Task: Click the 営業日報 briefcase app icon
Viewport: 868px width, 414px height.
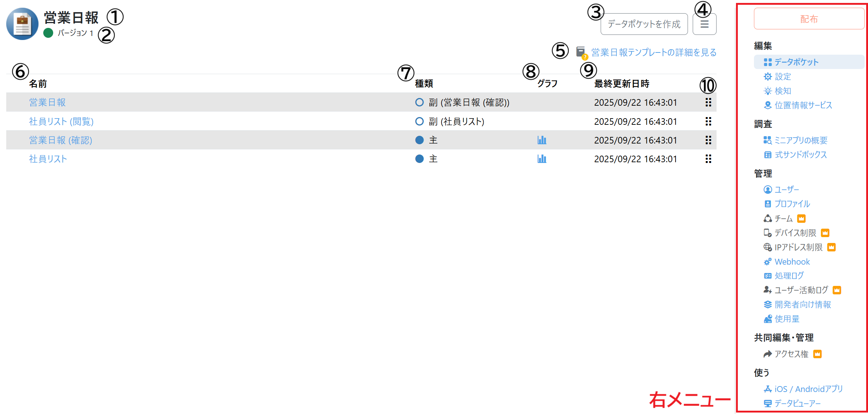Action: coord(22,24)
